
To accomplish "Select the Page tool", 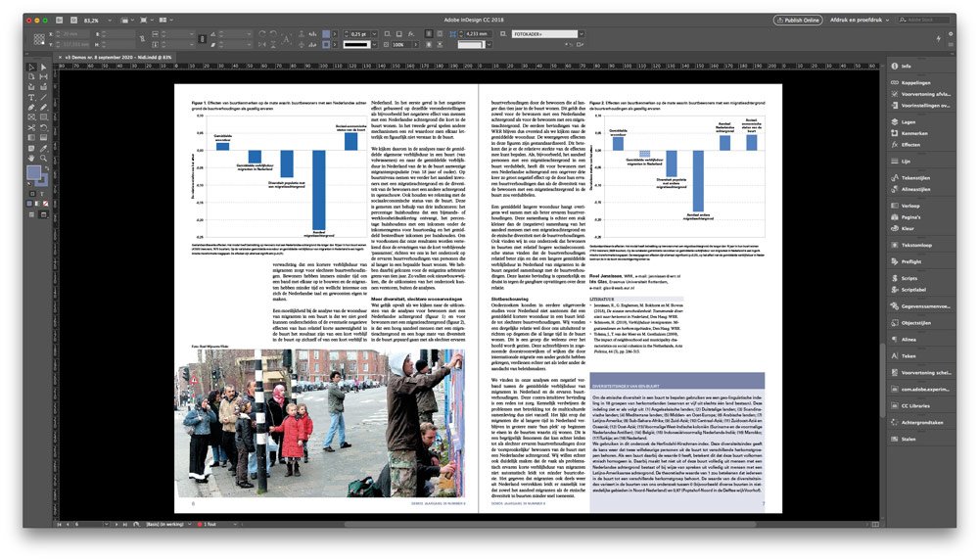I will pos(31,76).
